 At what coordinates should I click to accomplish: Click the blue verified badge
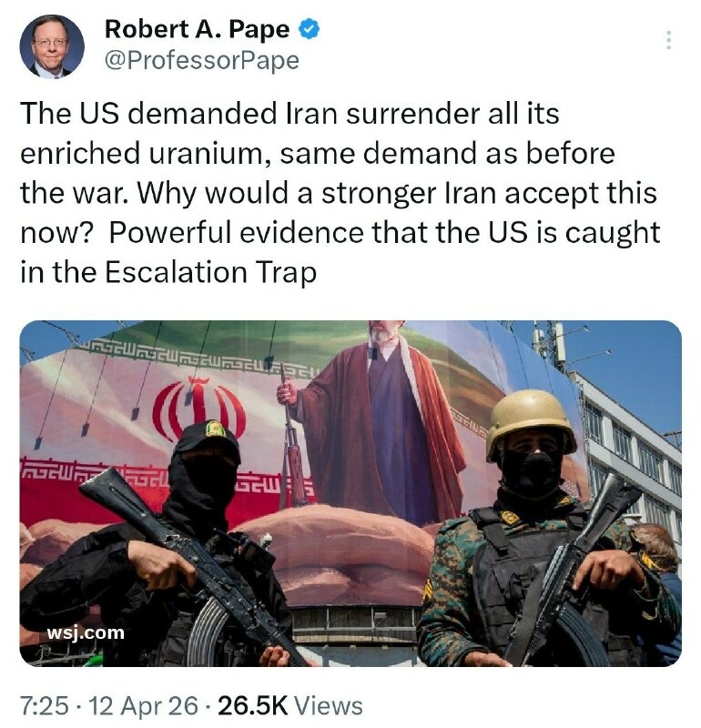click(309, 29)
